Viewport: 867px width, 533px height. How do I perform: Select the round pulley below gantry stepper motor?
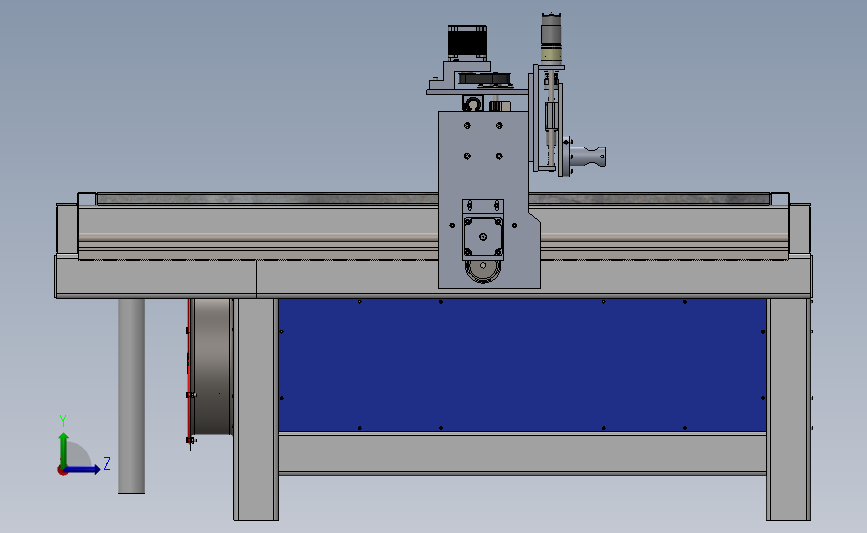483,271
